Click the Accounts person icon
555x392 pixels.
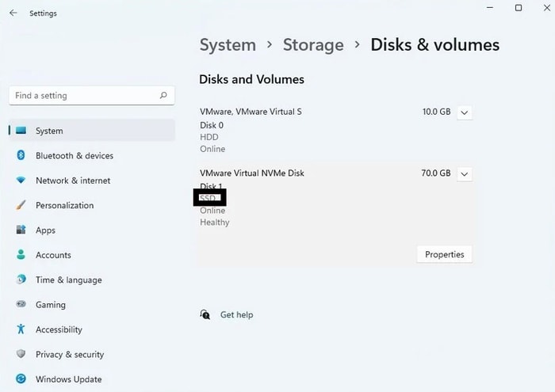point(21,255)
